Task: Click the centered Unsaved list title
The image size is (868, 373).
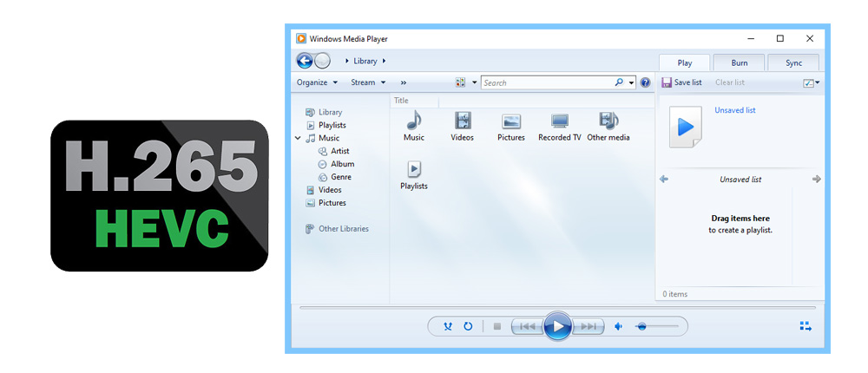Action: (740, 180)
